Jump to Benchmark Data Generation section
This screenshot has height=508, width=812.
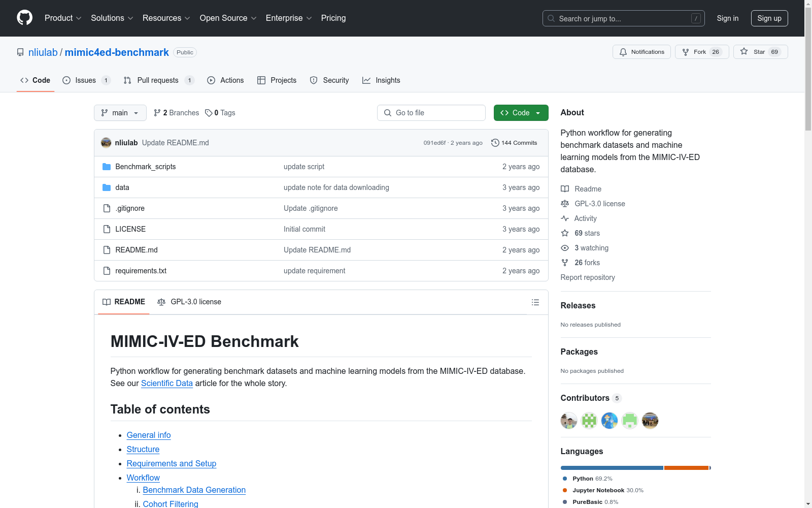[194, 490]
